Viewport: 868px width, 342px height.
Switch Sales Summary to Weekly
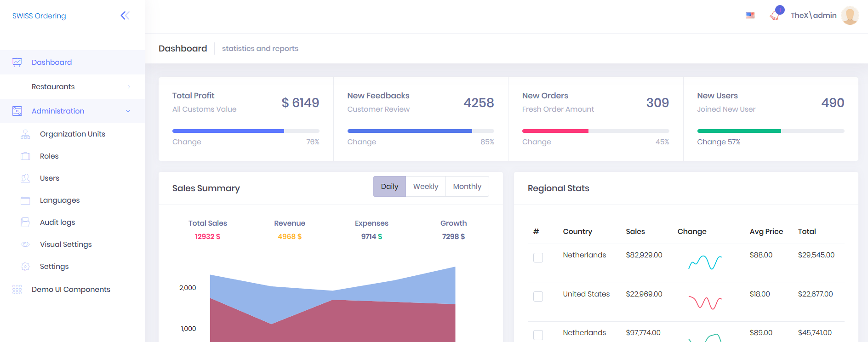click(x=426, y=187)
